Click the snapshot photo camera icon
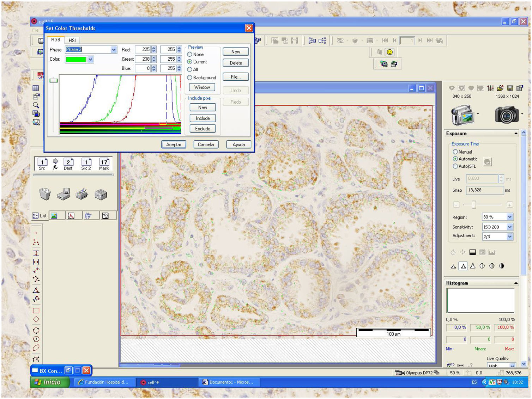The height and width of the screenshot is (399, 532). tap(506, 115)
